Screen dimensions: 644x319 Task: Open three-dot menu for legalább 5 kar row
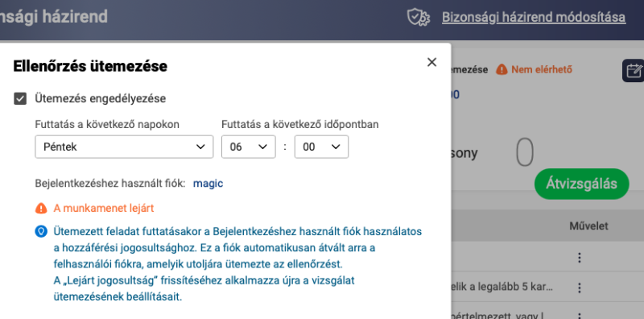click(x=580, y=288)
